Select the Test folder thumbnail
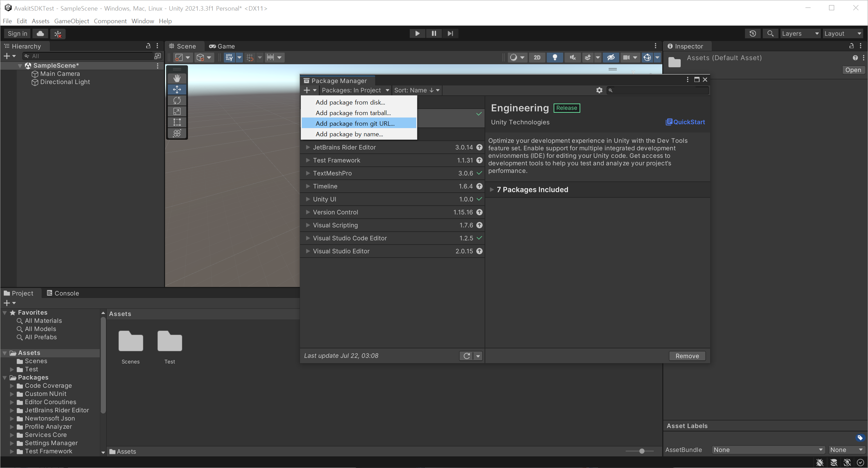The width and height of the screenshot is (868, 468). click(x=170, y=341)
